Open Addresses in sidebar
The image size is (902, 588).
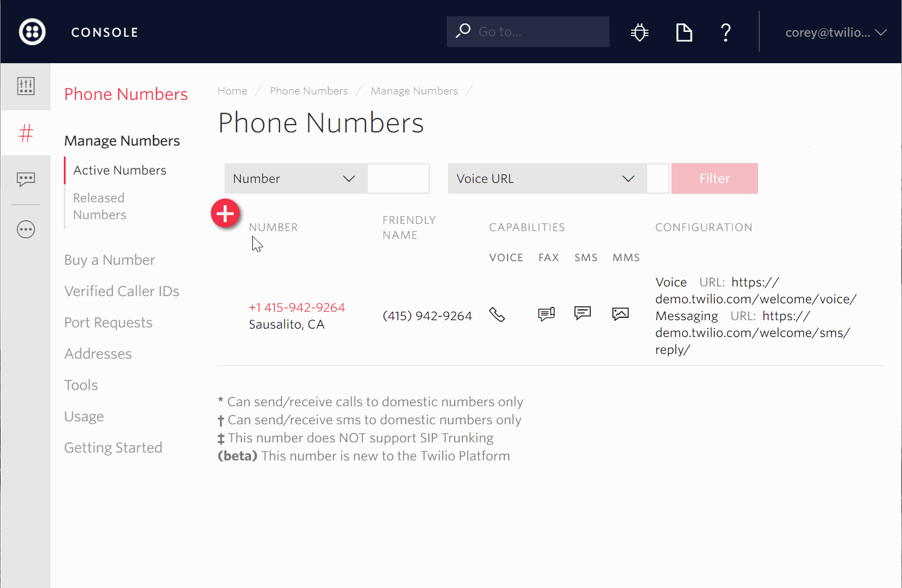click(x=98, y=354)
